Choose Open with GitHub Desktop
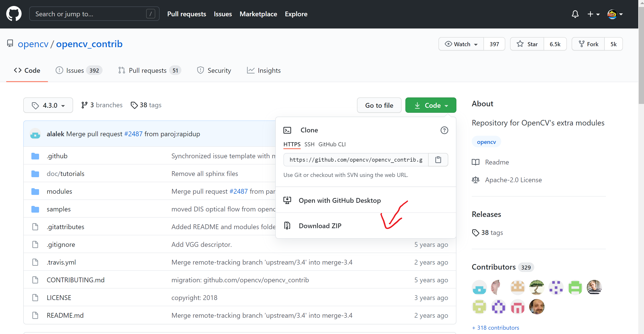 pyautogui.click(x=366, y=200)
